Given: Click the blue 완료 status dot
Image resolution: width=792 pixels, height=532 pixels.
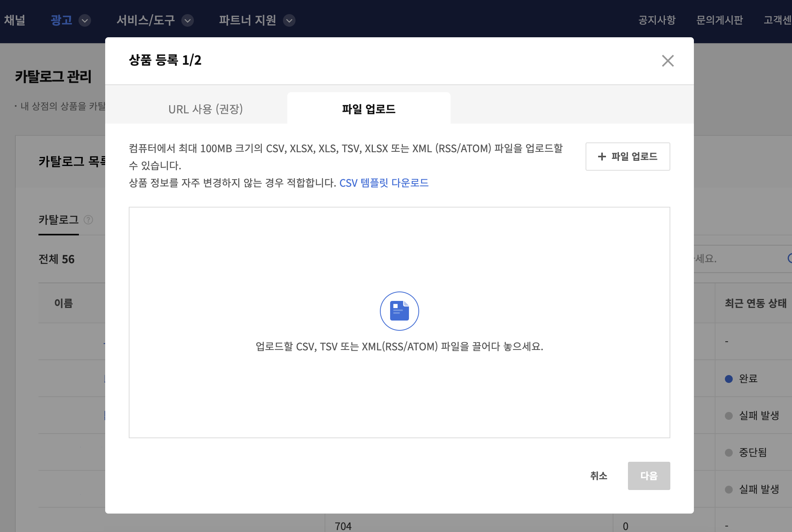Looking at the screenshot, I should (729, 379).
